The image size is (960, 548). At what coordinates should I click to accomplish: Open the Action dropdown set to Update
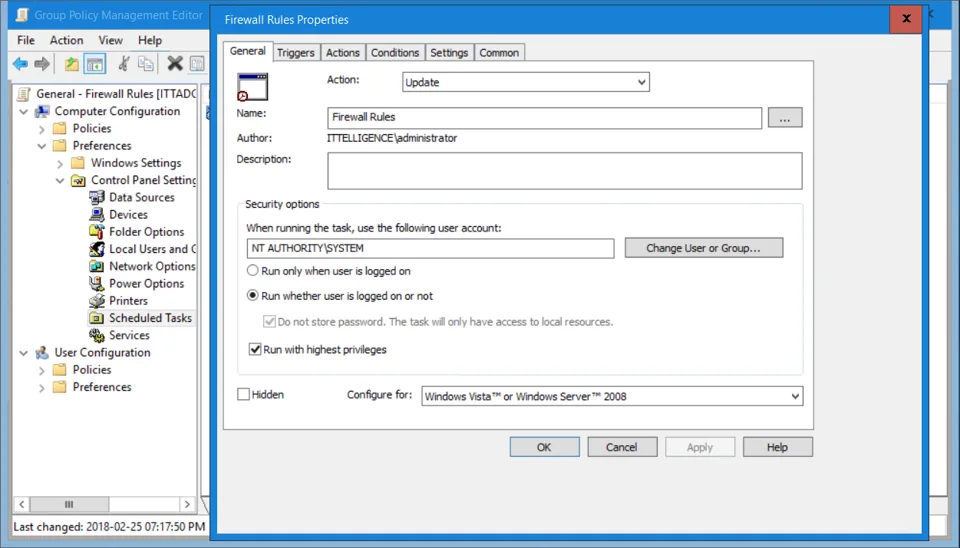(x=525, y=82)
